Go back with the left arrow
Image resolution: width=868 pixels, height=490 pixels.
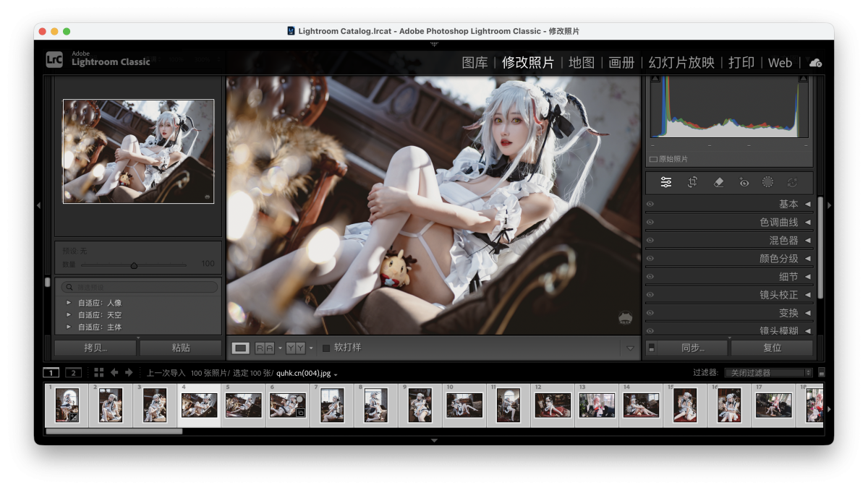coord(114,372)
